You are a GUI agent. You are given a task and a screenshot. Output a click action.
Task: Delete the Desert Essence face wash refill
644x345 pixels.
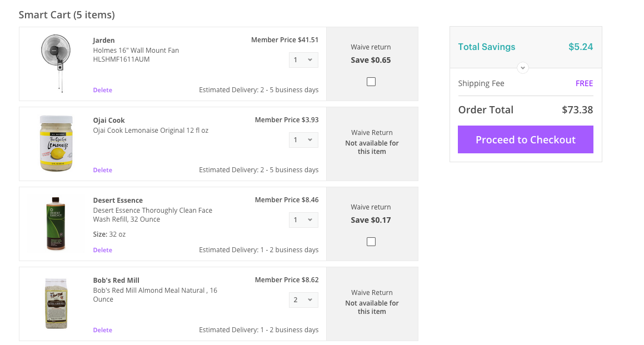(102, 249)
